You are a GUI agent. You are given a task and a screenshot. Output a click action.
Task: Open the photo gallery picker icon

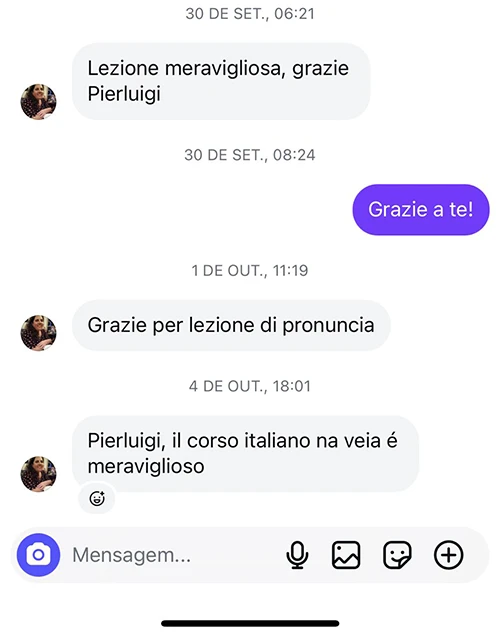346,555
